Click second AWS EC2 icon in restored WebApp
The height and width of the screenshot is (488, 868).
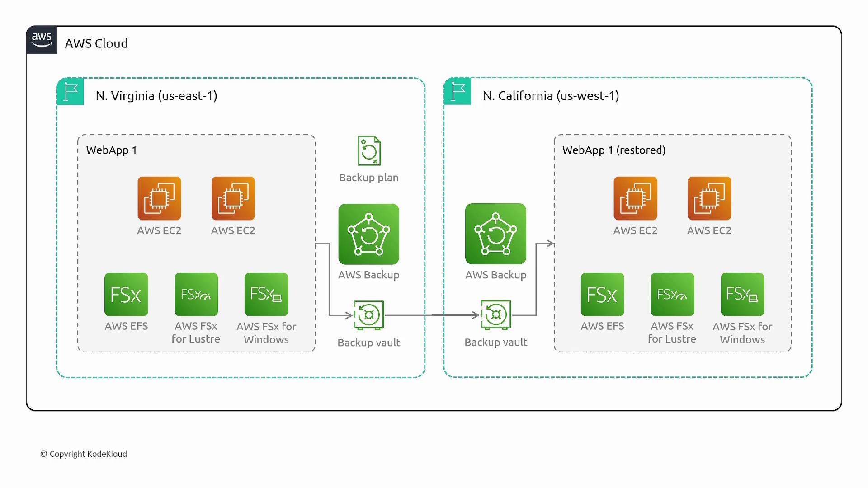pos(709,198)
